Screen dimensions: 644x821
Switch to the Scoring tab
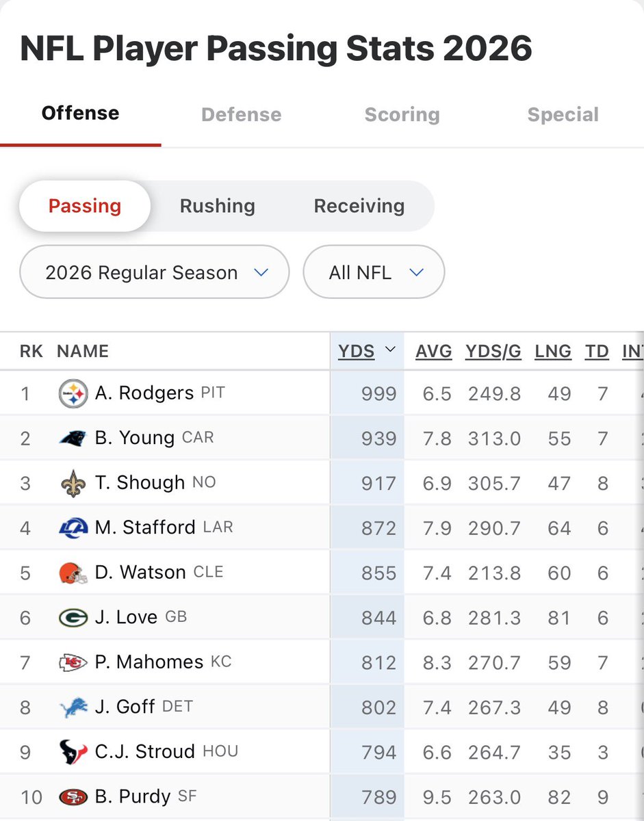click(x=402, y=114)
